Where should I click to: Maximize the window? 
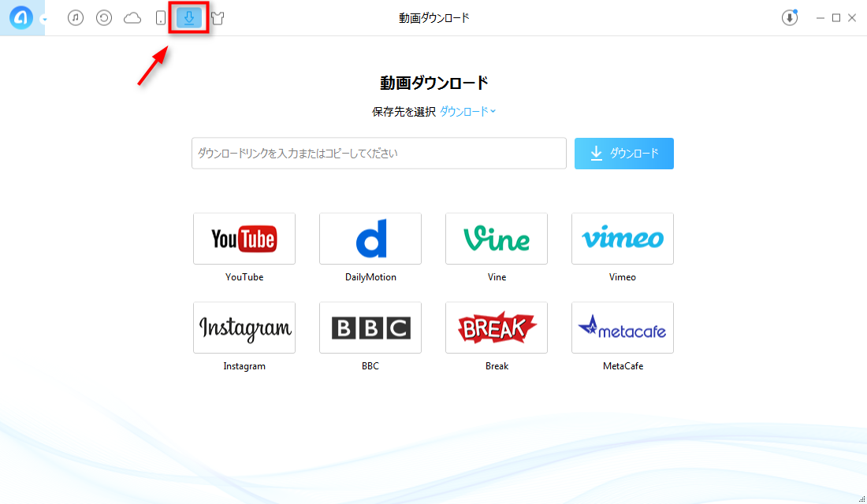click(836, 18)
